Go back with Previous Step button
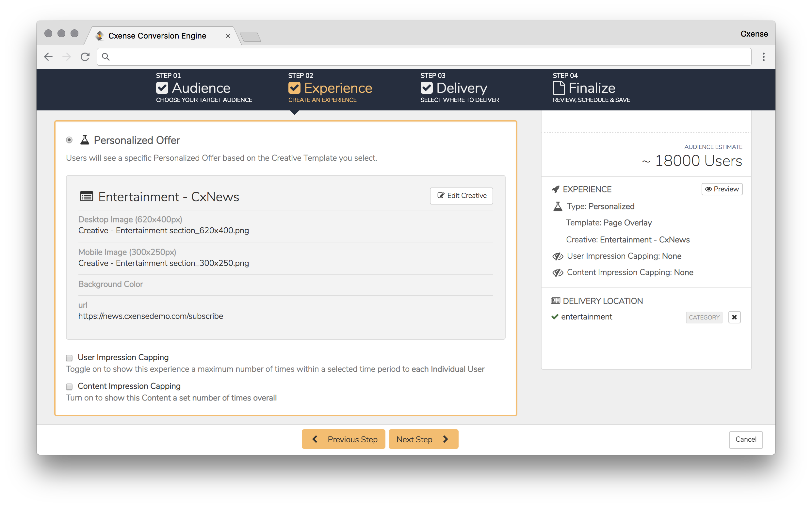The image size is (812, 507). pyautogui.click(x=343, y=439)
